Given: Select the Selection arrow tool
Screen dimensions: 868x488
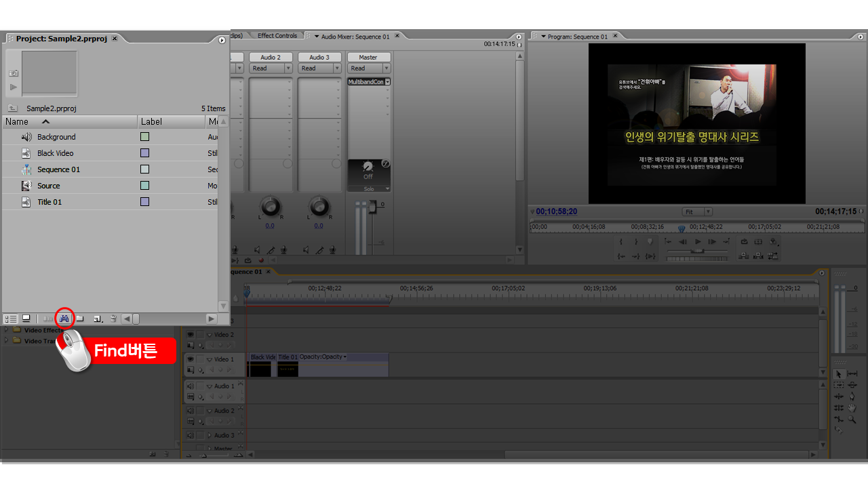Looking at the screenshot, I should (839, 373).
